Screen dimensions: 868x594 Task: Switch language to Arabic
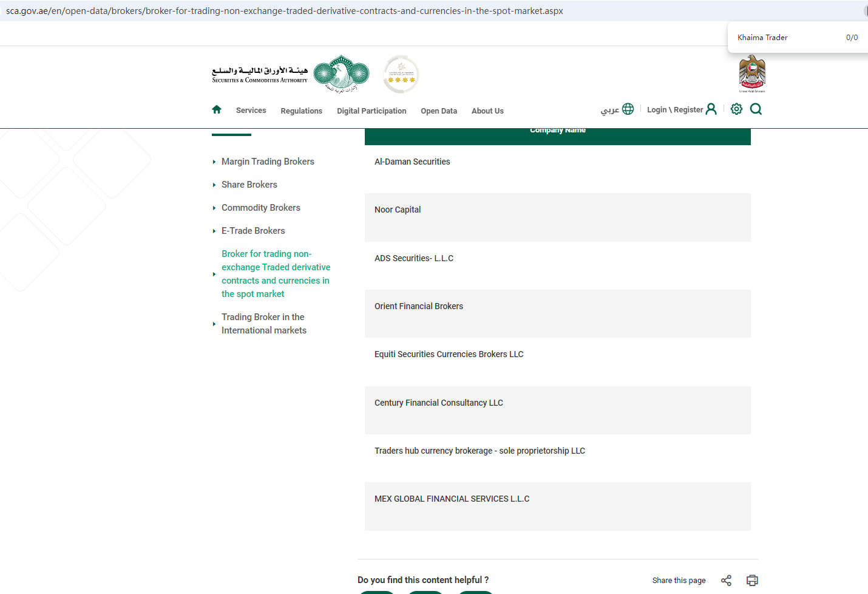coord(610,110)
